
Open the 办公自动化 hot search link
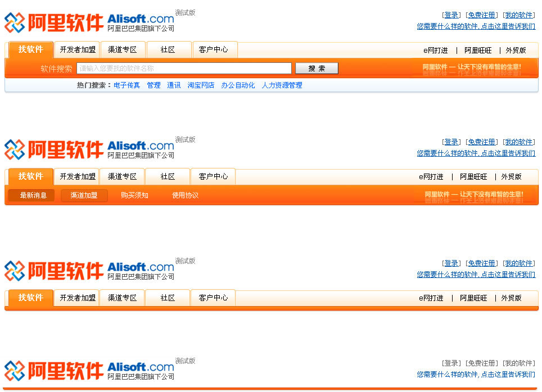click(x=238, y=85)
